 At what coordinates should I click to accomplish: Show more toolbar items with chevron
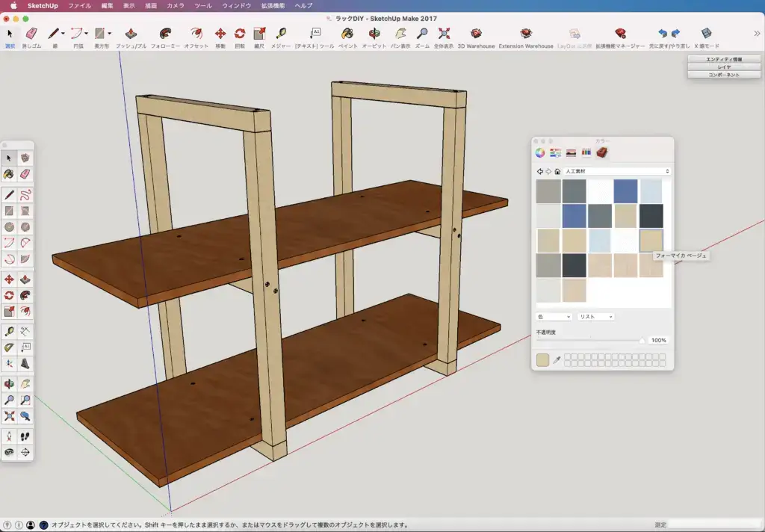pyautogui.click(x=757, y=34)
